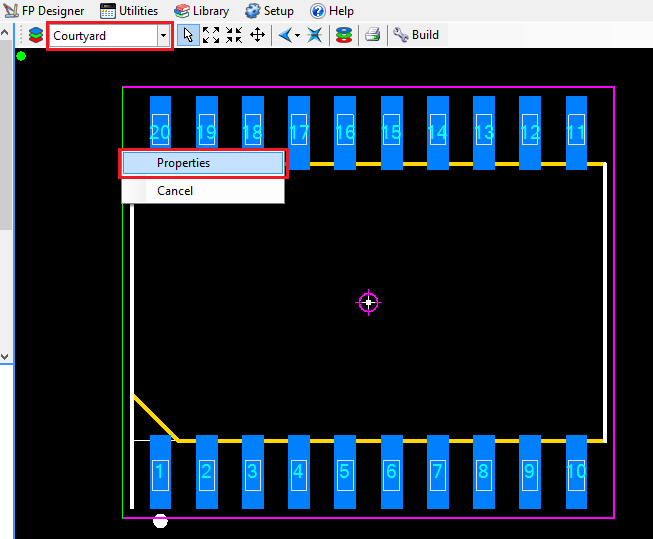The image size is (653, 539).
Task: Click pad 5 in the footprint
Action: pyautogui.click(x=345, y=472)
